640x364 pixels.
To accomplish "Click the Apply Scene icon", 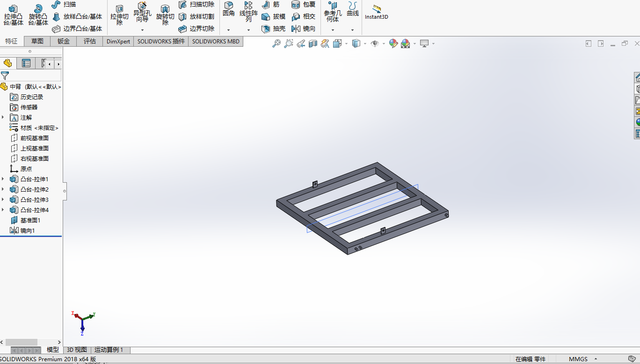I will pos(405,43).
